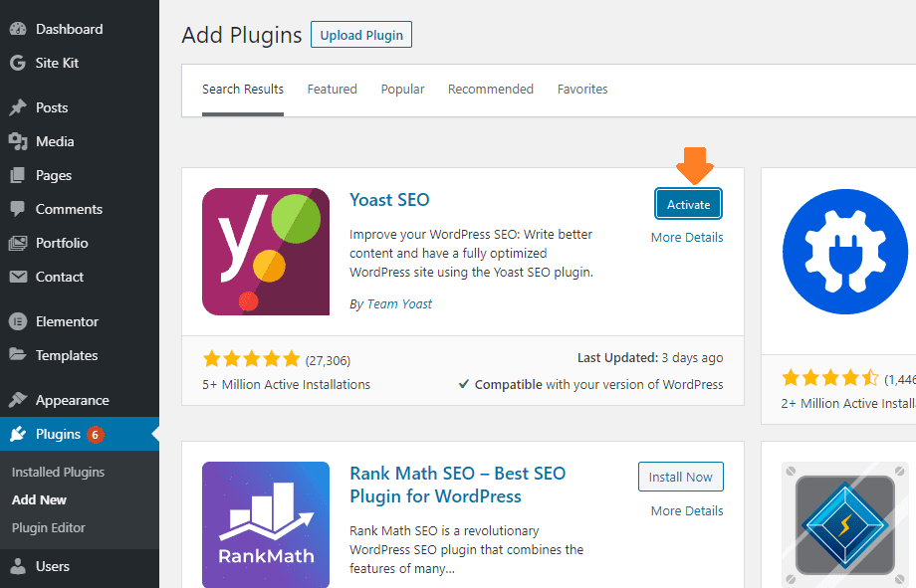This screenshot has height=588, width=916.
Task: Open the Team Yoast author link
Action: 399,303
